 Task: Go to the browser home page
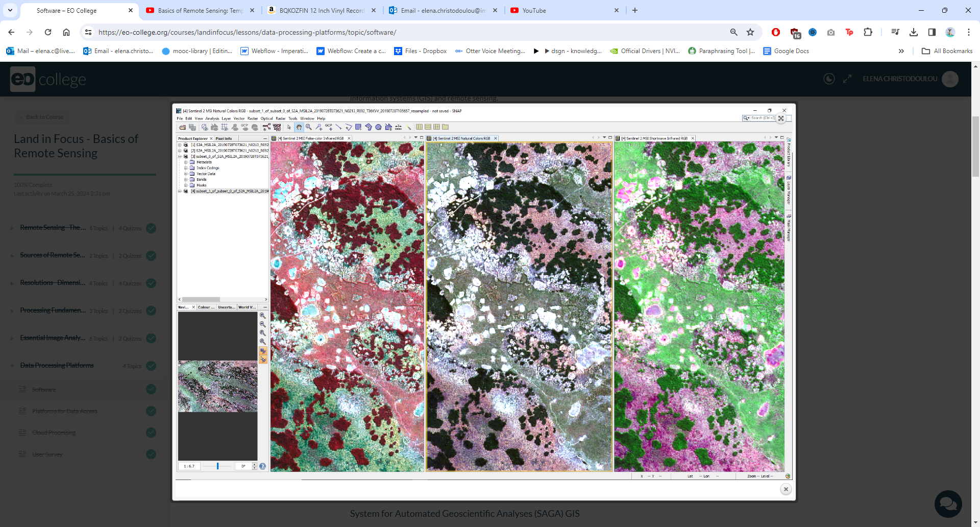[66, 32]
